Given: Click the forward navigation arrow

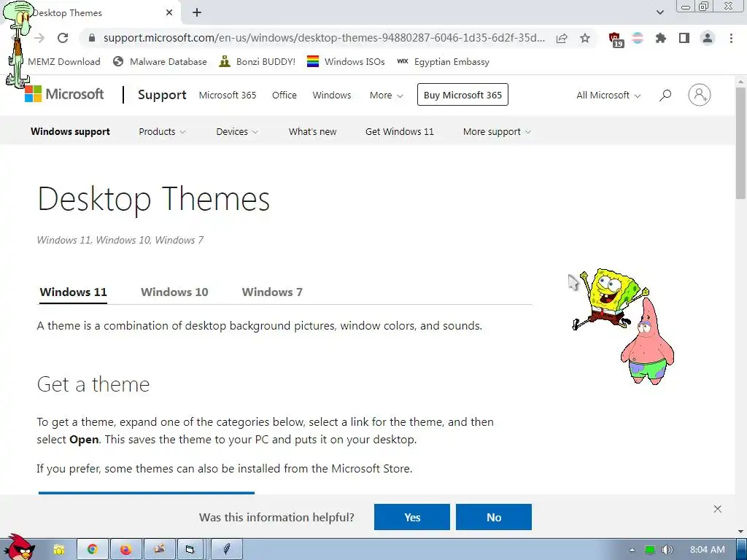Looking at the screenshot, I should click(x=39, y=38).
